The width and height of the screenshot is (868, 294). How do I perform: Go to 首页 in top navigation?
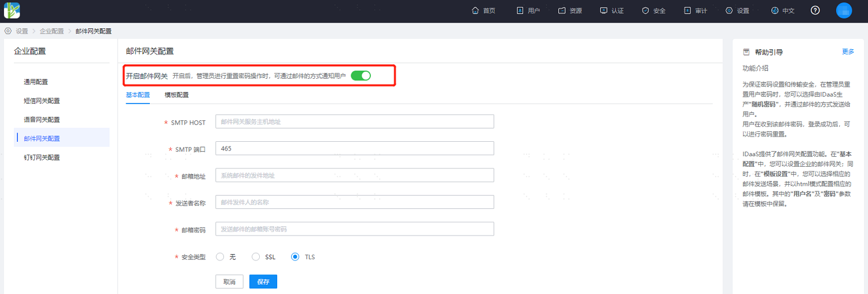tap(484, 10)
